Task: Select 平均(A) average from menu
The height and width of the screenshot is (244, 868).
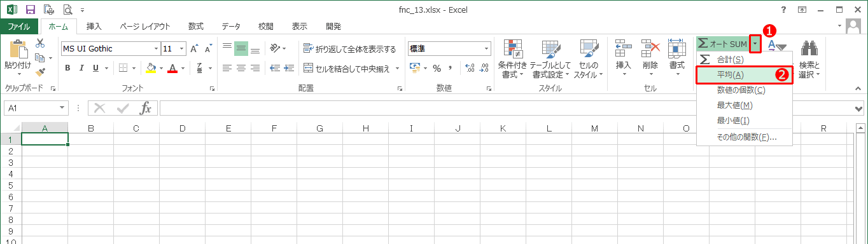Action: pos(745,75)
